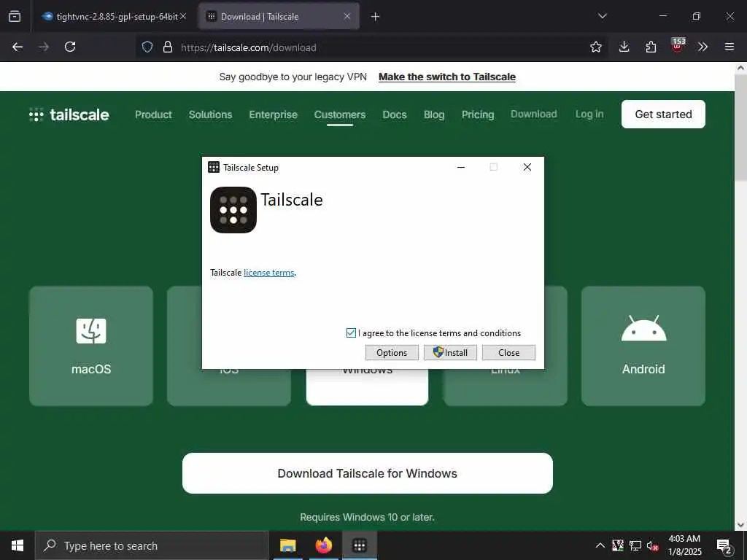Open the Customers nav item
This screenshot has width=747, height=560.
click(x=340, y=114)
